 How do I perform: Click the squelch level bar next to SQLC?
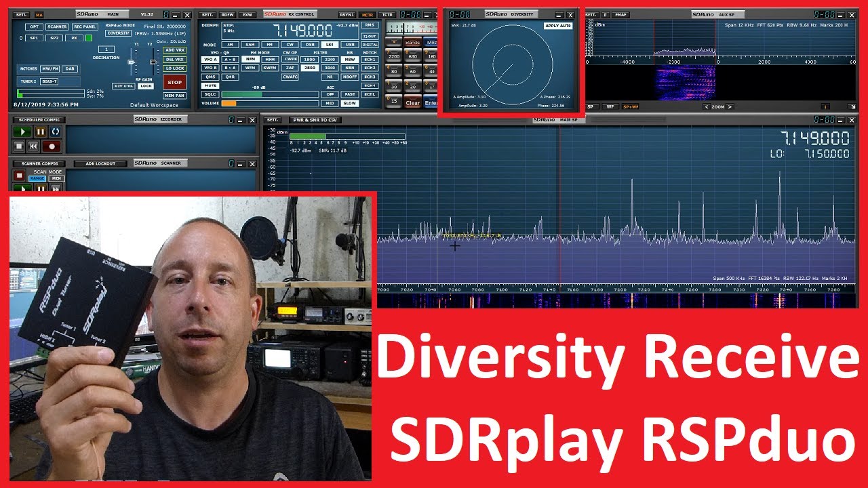point(270,94)
